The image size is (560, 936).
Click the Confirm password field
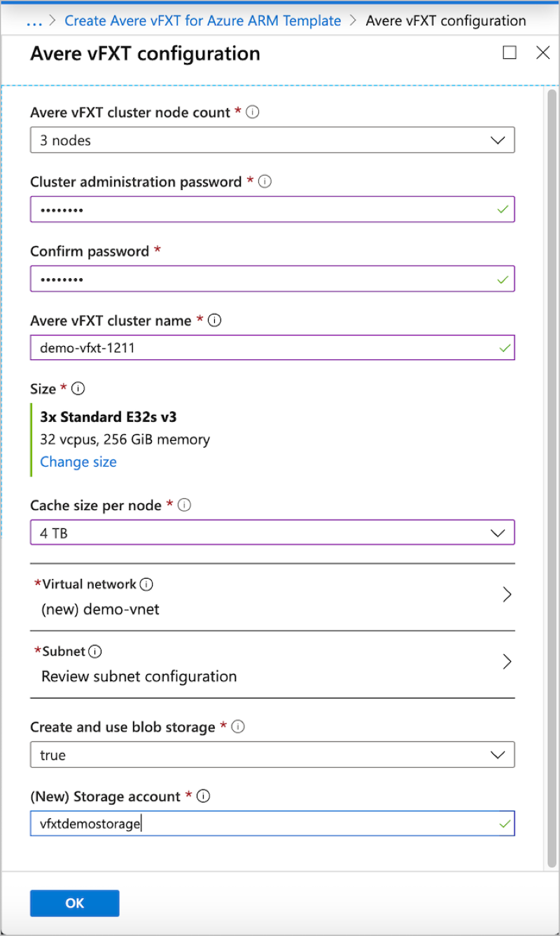pos(272,279)
